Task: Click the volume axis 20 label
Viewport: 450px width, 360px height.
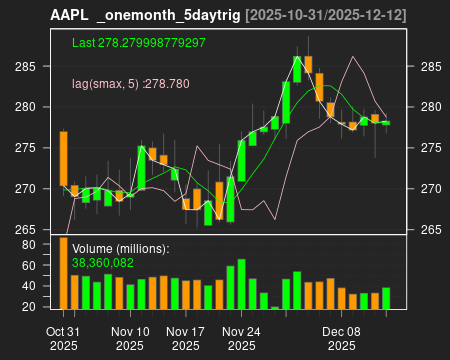Action: (29, 307)
